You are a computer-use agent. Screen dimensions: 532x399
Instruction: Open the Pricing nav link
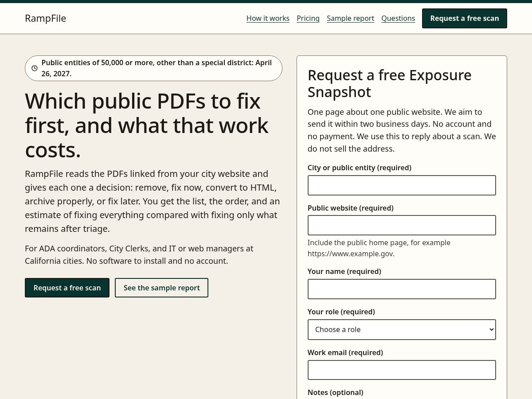pos(308,18)
